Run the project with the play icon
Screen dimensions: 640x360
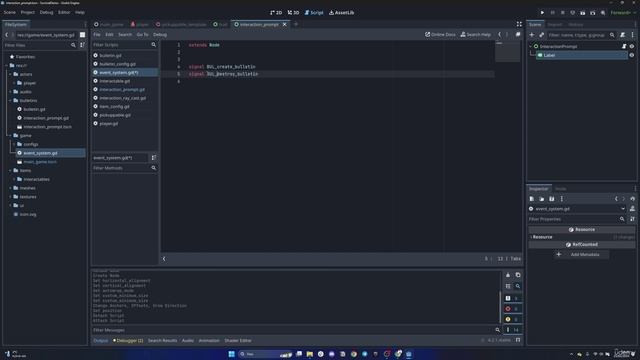click(542, 13)
